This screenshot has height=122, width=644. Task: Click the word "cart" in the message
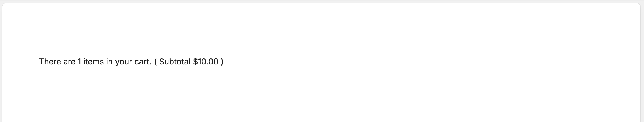[142, 62]
